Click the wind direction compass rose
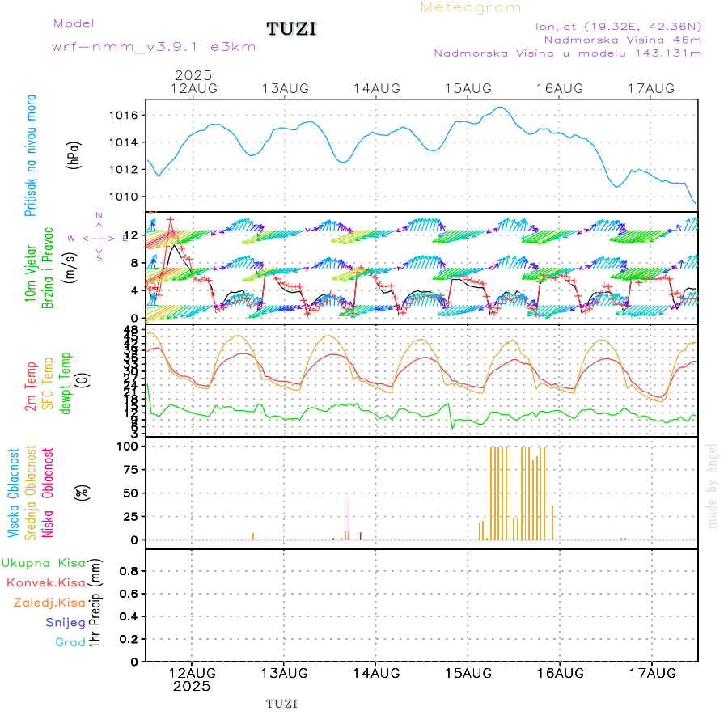The height and width of the screenshot is (728, 728). pos(99,238)
